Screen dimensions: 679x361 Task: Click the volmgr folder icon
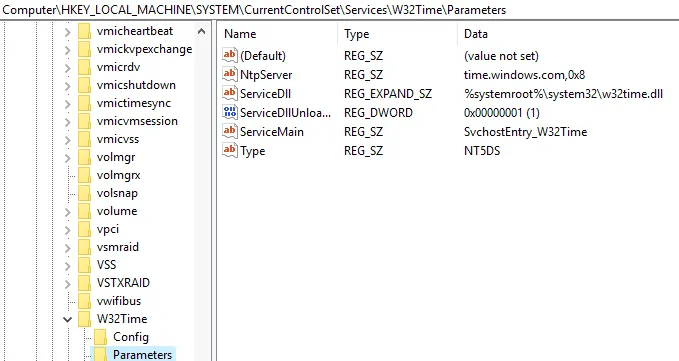click(x=84, y=157)
